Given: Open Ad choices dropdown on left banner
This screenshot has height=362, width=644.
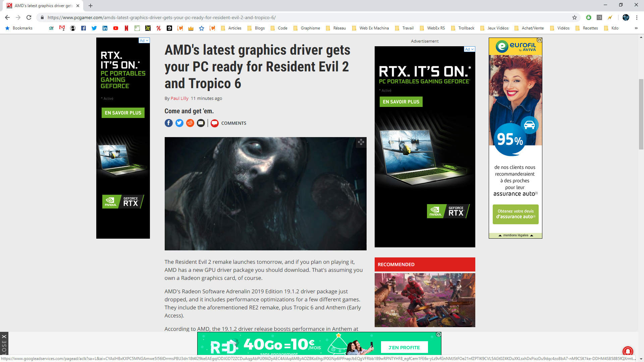Looking at the screenshot, I should coord(144,41).
